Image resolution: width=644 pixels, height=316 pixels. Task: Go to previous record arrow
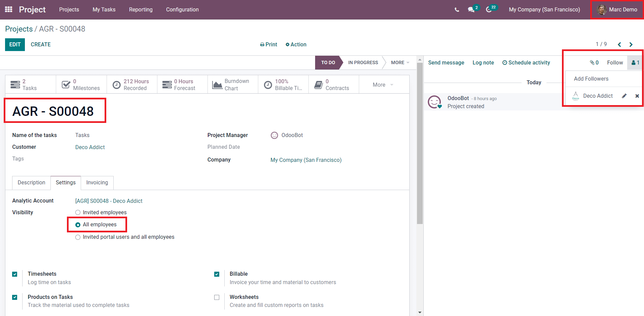pos(619,44)
